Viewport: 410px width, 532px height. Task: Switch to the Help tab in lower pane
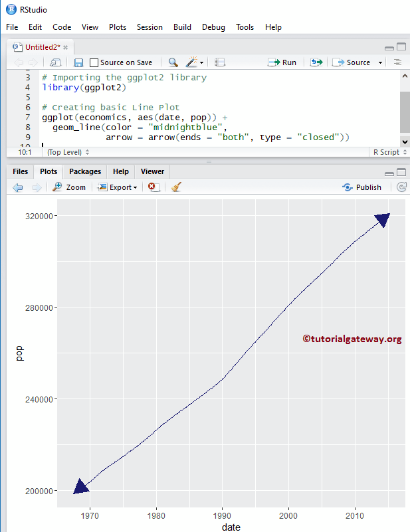121,171
